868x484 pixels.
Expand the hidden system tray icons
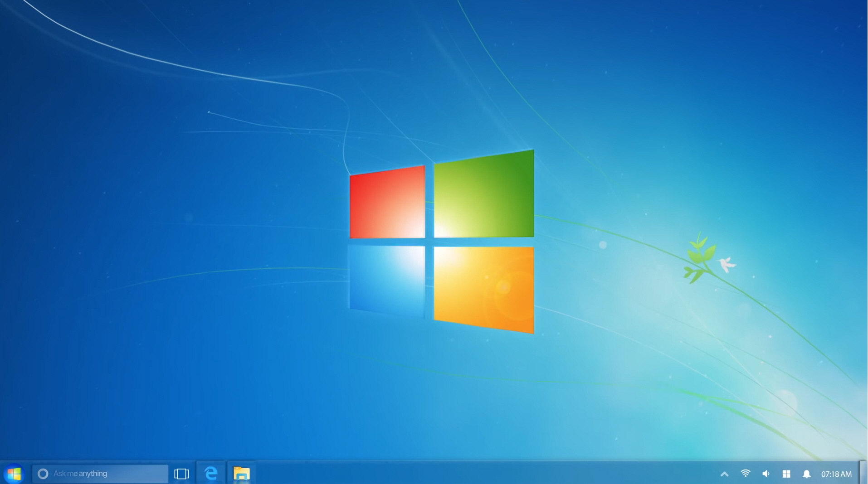pyautogui.click(x=724, y=474)
